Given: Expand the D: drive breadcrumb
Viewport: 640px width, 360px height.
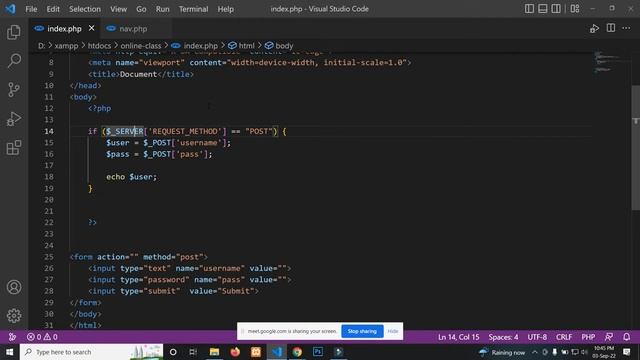Looking at the screenshot, I should 41,46.
